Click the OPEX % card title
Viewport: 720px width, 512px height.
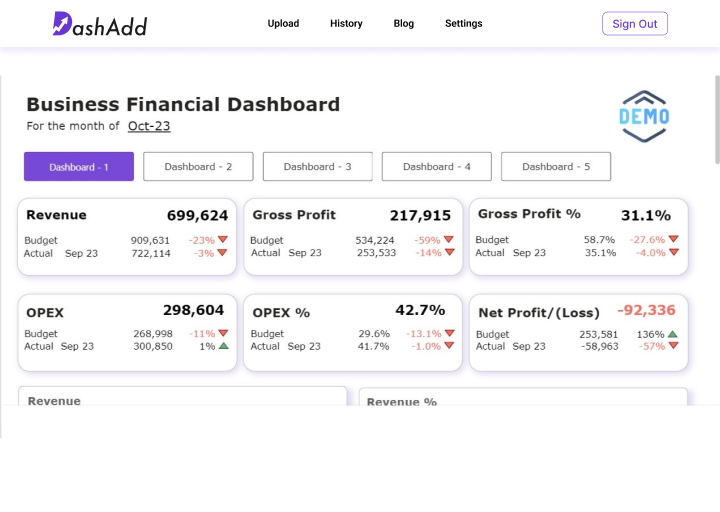[x=281, y=313]
